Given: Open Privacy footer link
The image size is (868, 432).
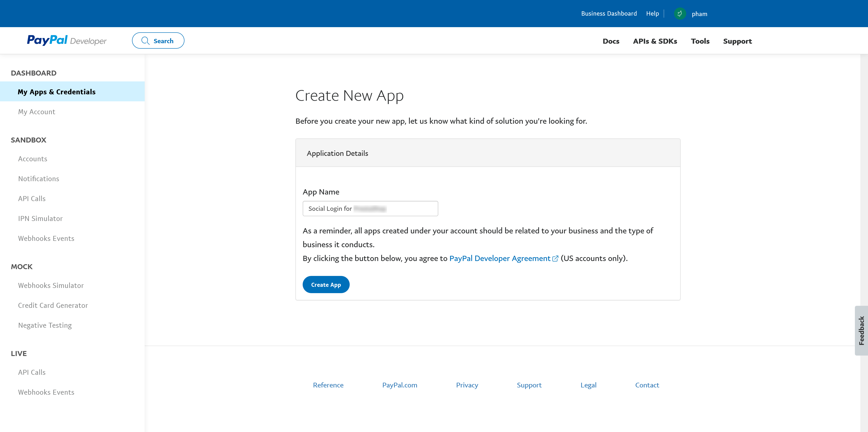Looking at the screenshot, I should pos(467,385).
